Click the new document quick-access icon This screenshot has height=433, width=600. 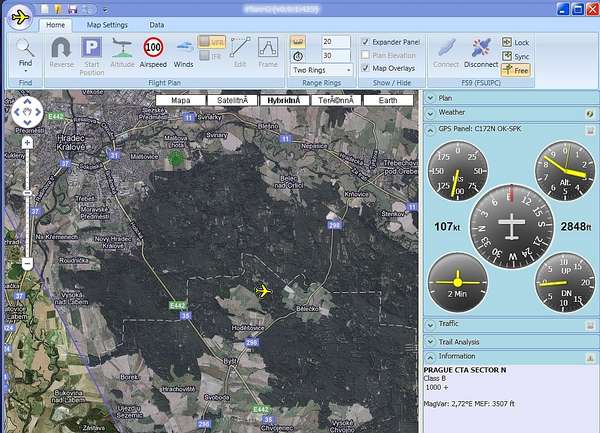pyautogui.click(x=45, y=9)
